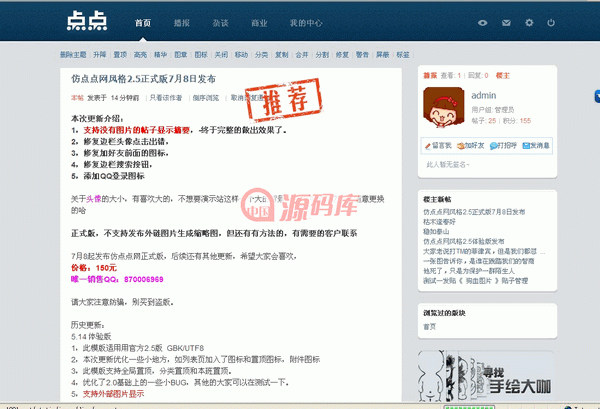The height and width of the screenshot is (409, 600).
Task: Click the points value 155
Action: 525,121
